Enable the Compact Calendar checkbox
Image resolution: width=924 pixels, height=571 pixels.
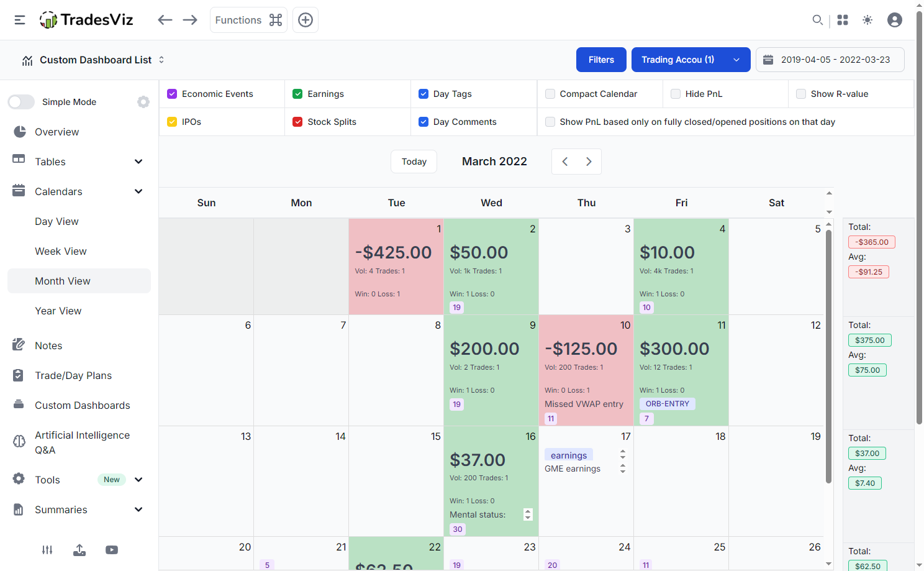(x=550, y=93)
